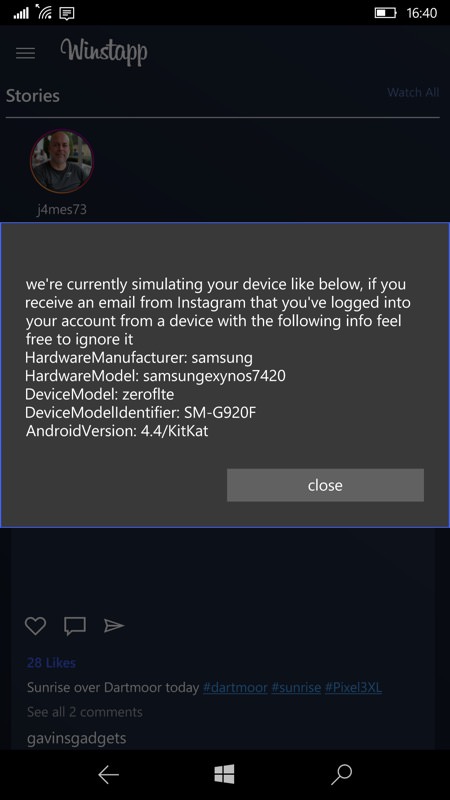
Task: Open the #dartmoor hashtag
Action: click(x=235, y=687)
